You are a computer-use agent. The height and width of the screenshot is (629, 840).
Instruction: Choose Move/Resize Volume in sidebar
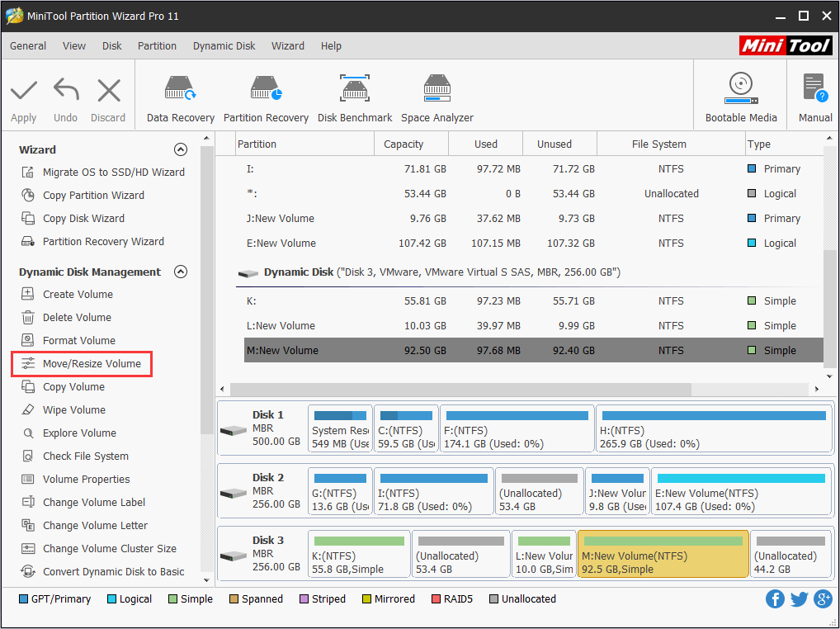[82, 363]
